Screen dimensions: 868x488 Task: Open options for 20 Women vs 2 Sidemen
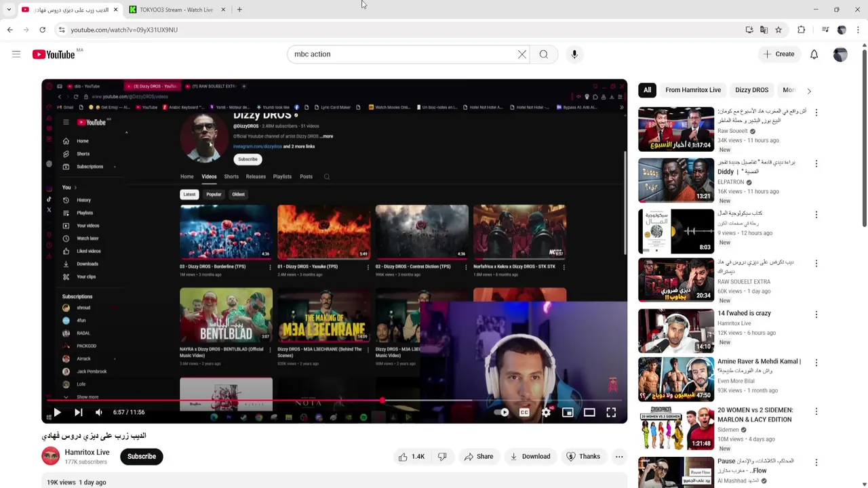click(816, 411)
